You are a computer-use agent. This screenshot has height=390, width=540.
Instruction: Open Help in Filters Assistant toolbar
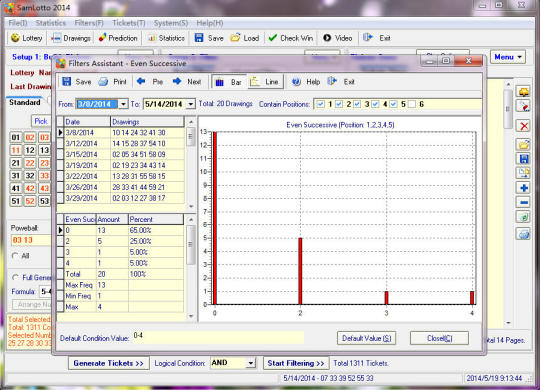tap(306, 82)
